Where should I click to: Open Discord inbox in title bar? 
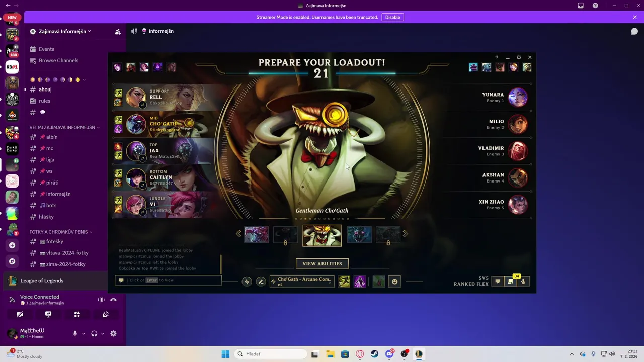point(581,6)
